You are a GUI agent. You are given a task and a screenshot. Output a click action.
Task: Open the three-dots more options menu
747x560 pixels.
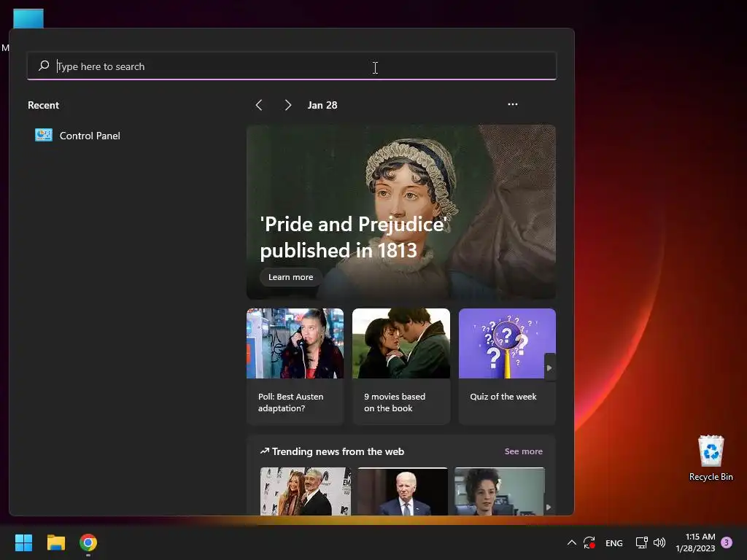[513, 104]
